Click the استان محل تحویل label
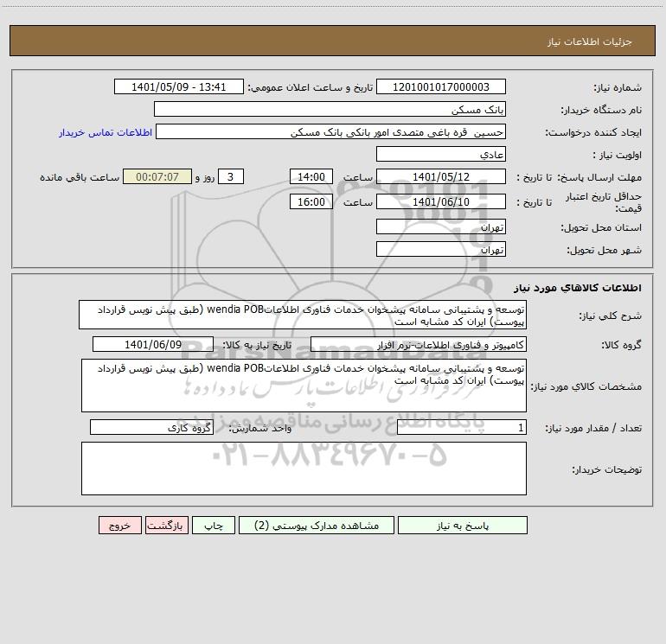The height and width of the screenshot is (644, 666). [x=601, y=228]
